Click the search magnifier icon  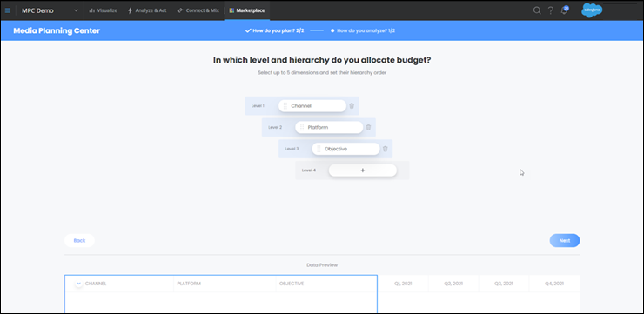pos(537,10)
